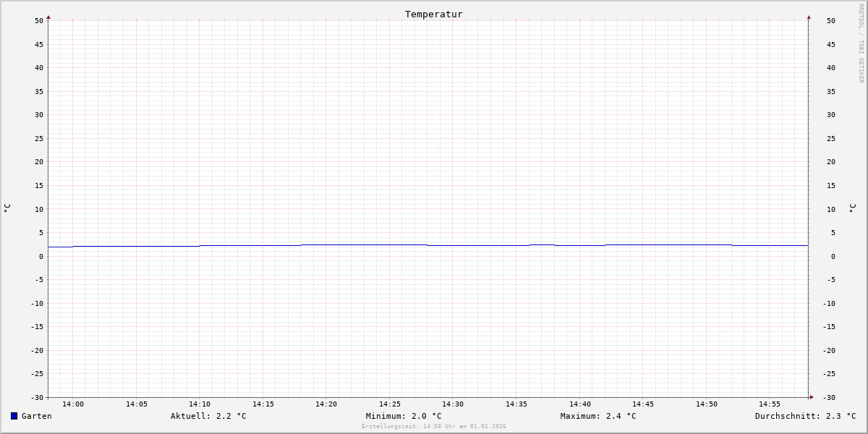This screenshot has width=868, height=434.
Task: Click the 14:25 time axis label
Action: pos(390,404)
